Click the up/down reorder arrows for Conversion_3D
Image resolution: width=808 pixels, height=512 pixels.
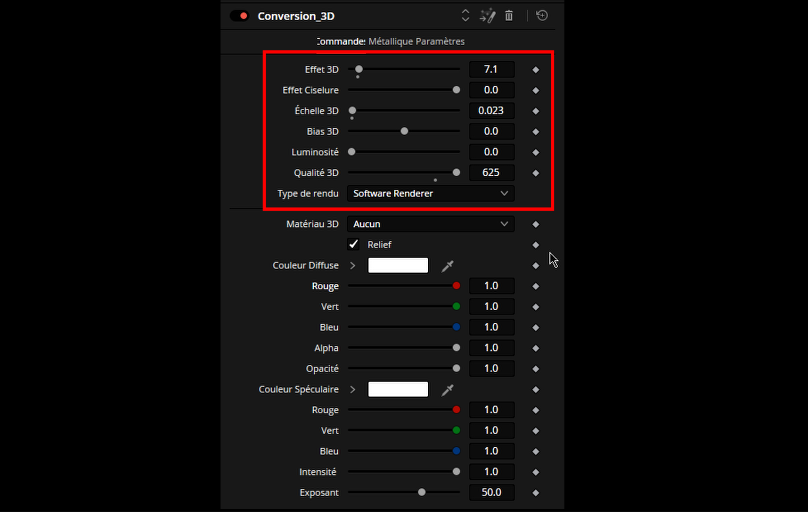tap(465, 16)
